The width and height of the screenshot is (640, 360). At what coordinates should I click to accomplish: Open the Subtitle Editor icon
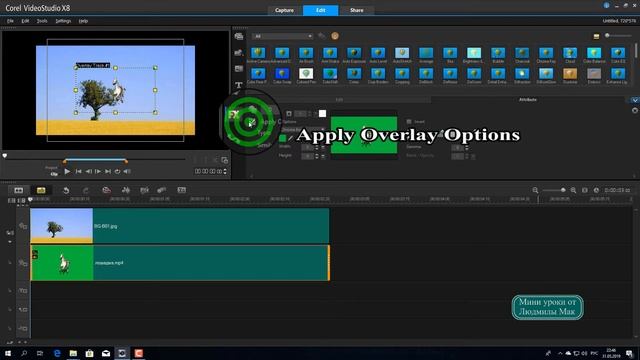pos(182,190)
